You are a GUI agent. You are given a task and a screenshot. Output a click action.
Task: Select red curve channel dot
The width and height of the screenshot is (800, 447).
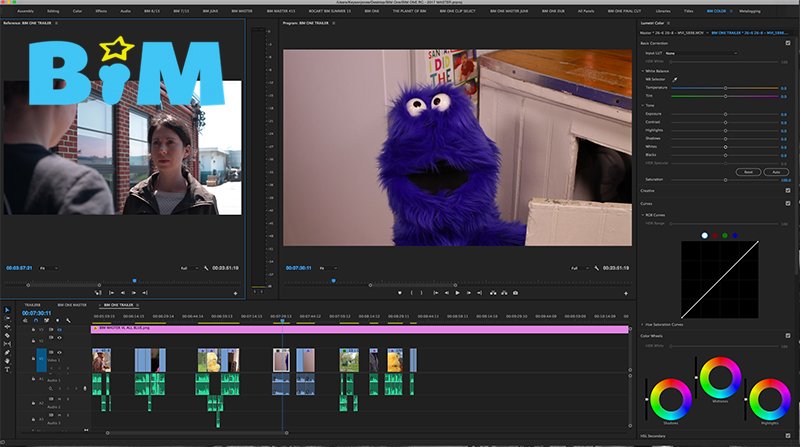715,235
